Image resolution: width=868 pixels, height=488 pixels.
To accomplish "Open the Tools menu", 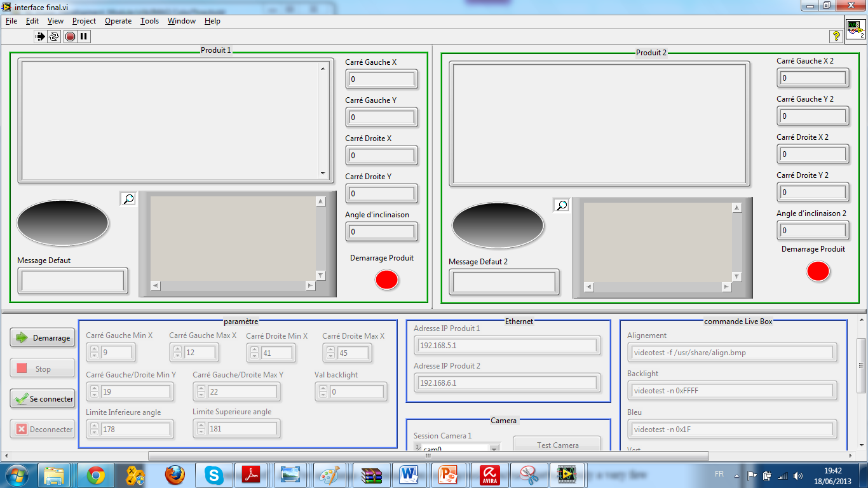I will (149, 21).
